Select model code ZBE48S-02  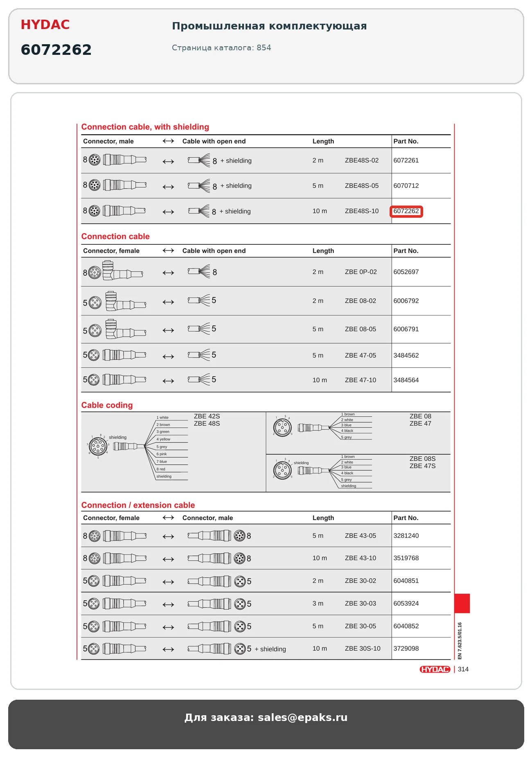362,160
